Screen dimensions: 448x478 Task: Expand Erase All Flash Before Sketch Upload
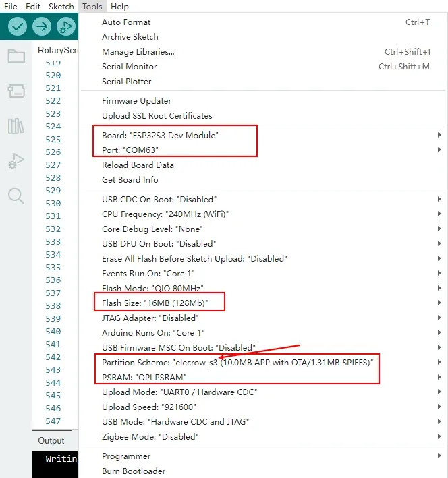click(263, 258)
